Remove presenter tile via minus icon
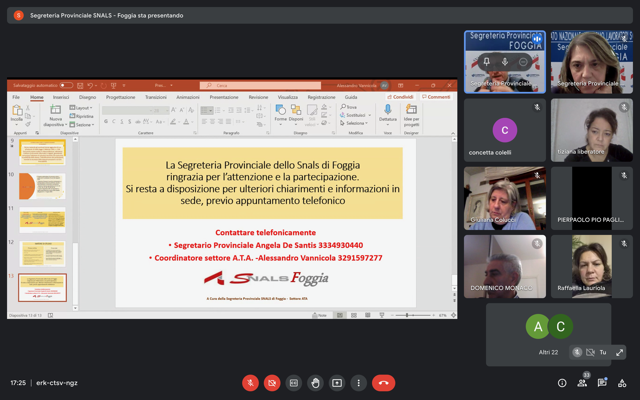640x400 pixels. [x=523, y=62]
